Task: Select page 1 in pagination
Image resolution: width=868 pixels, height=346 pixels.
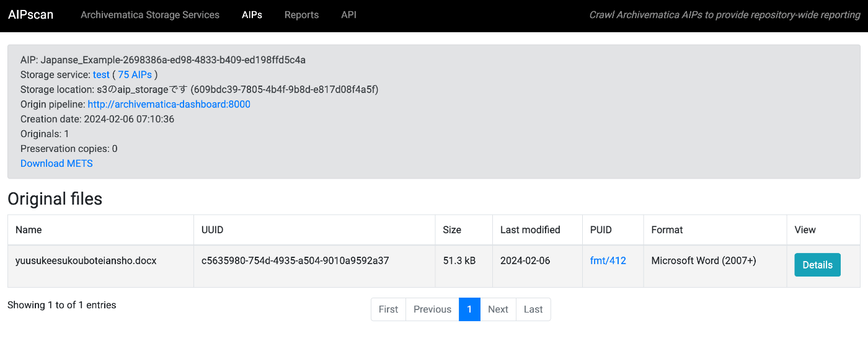Action: pos(470,309)
